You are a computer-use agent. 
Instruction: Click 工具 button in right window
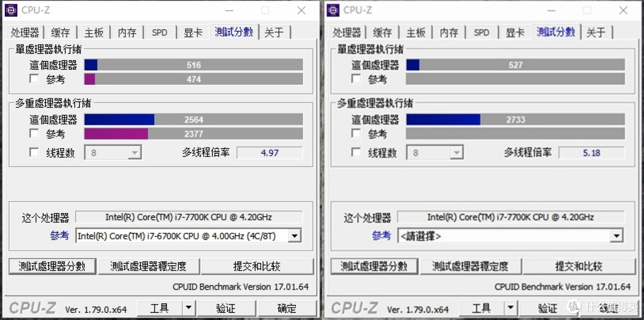(x=482, y=307)
